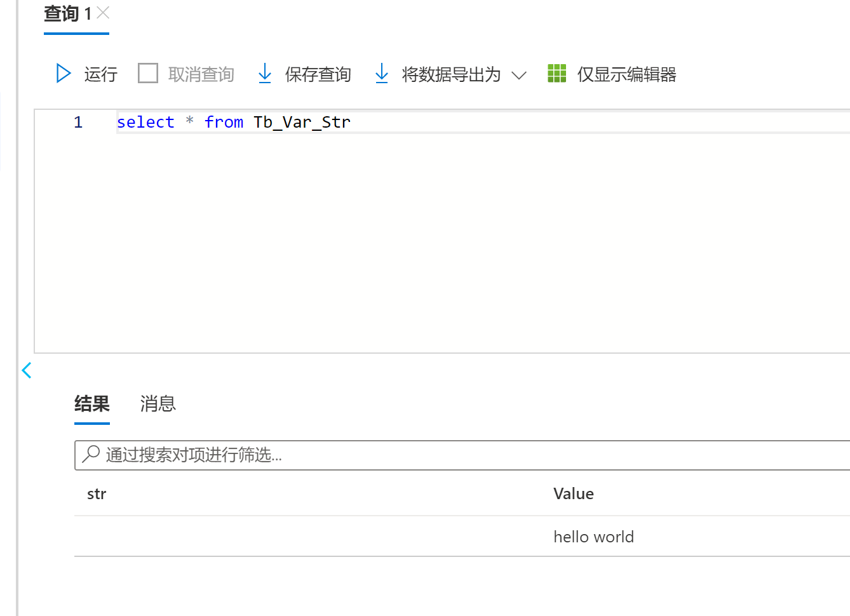850x616 pixels.
Task: Click the 取消查询 stop square icon
Action: pyautogui.click(x=148, y=73)
